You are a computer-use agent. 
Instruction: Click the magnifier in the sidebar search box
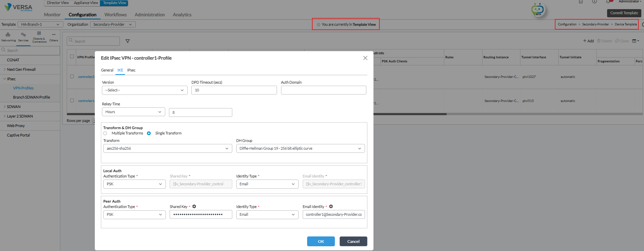[3, 50]
